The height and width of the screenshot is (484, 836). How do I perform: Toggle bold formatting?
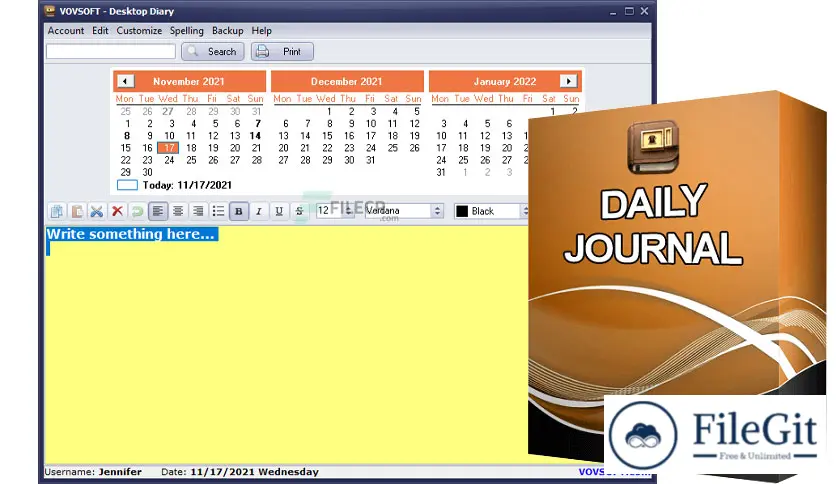point(238,211)
